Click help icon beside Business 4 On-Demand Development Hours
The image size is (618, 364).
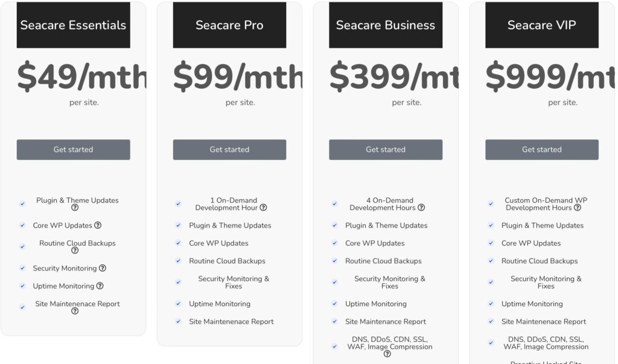(421, 208)
